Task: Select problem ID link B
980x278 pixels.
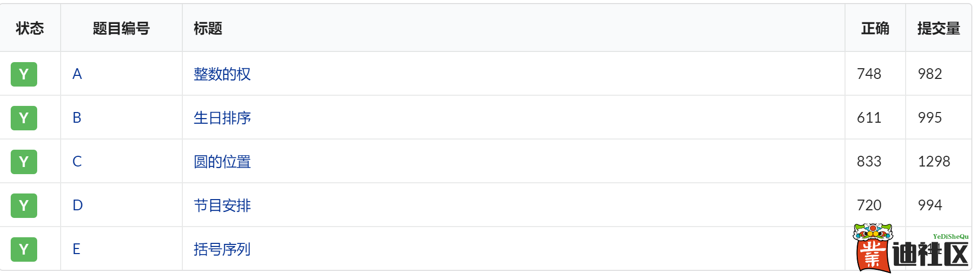Action: coord(77,118)
